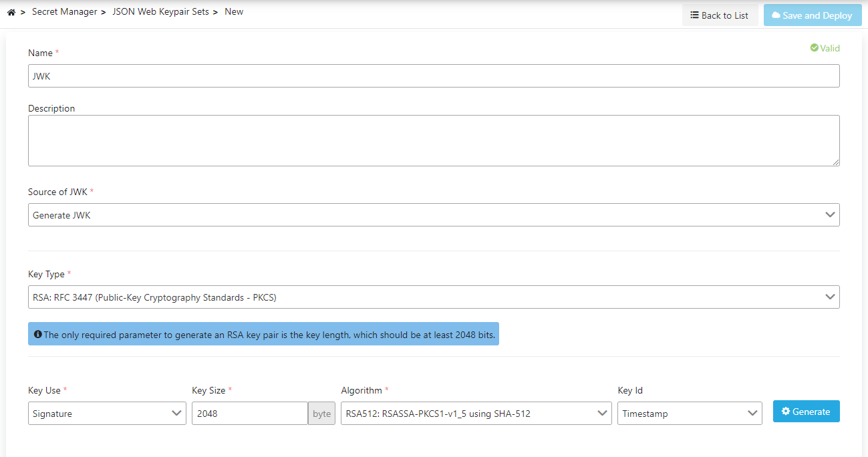The height and width of the screenshot is (457, 868).
Task: Expand the Key Type dropdown
Action: point(433,297)
